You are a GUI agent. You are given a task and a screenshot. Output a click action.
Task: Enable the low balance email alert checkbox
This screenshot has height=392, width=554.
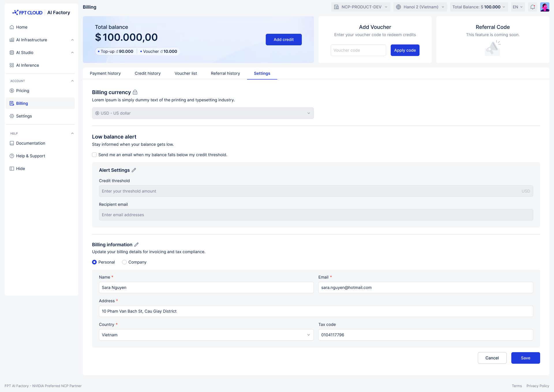coord(94,155)
